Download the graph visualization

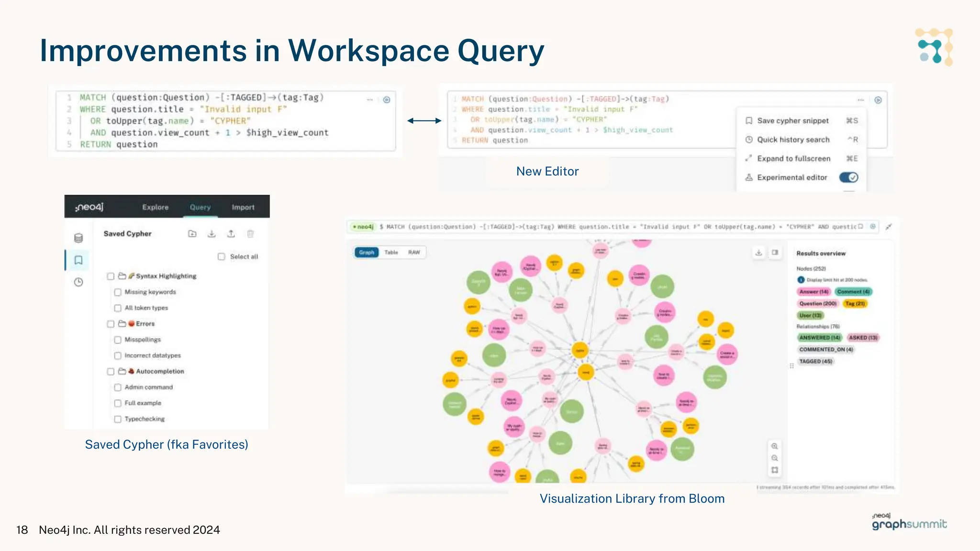point(759,252)
